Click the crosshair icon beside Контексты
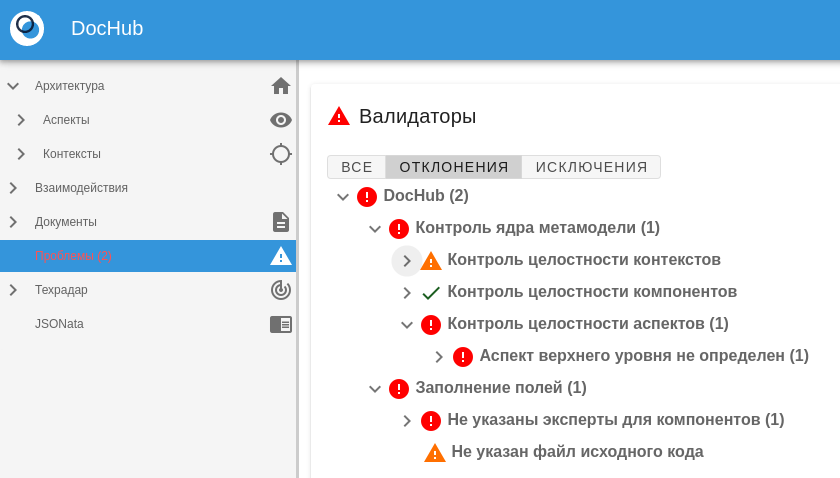840x478 pixels. [281, 154]
